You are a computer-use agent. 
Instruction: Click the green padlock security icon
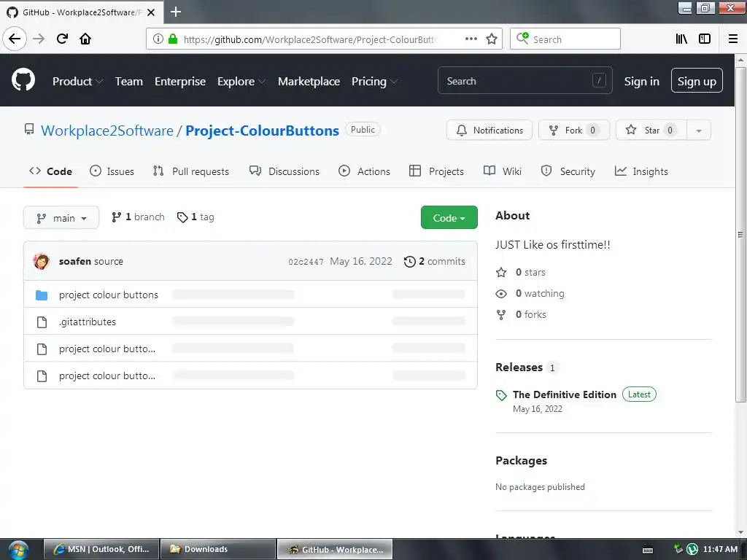coord(173,39)
